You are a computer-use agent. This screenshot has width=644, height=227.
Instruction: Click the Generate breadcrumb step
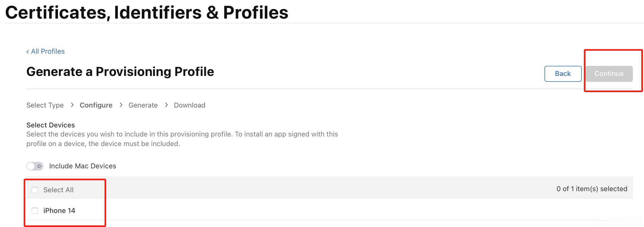pos(143,105)
